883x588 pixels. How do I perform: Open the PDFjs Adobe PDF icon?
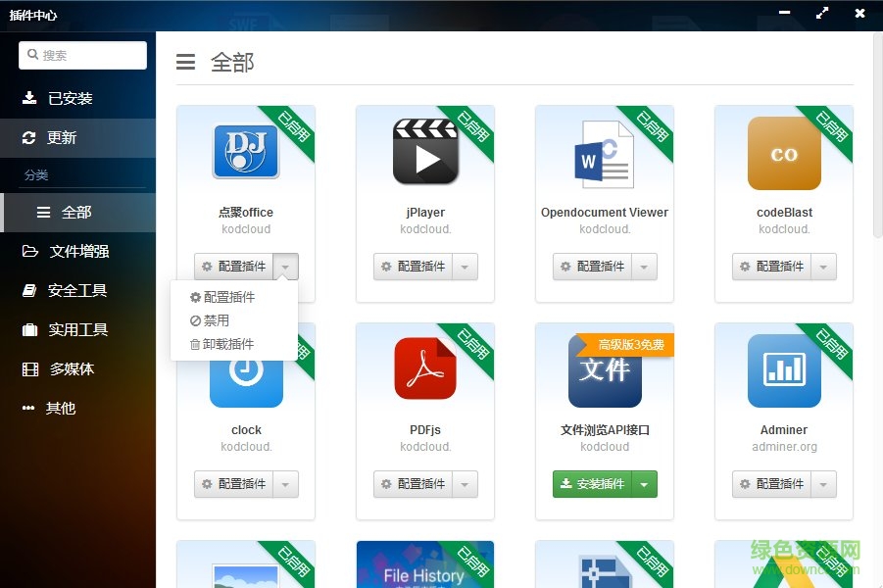[424, 367]
